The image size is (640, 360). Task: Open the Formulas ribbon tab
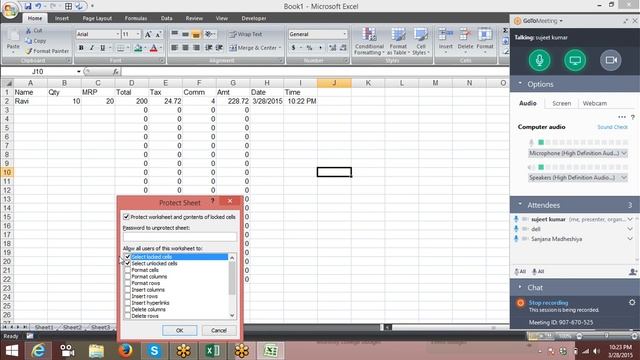(136, 18)
